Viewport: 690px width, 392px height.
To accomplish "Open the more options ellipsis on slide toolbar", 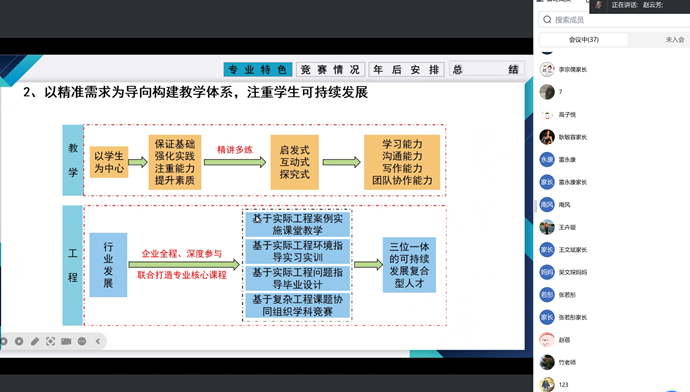I will pyautogui.click(x=82, y=341).
